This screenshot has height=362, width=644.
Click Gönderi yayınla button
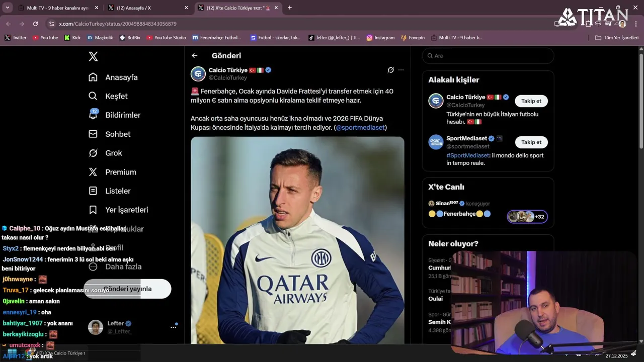click(x=127, y=289)
